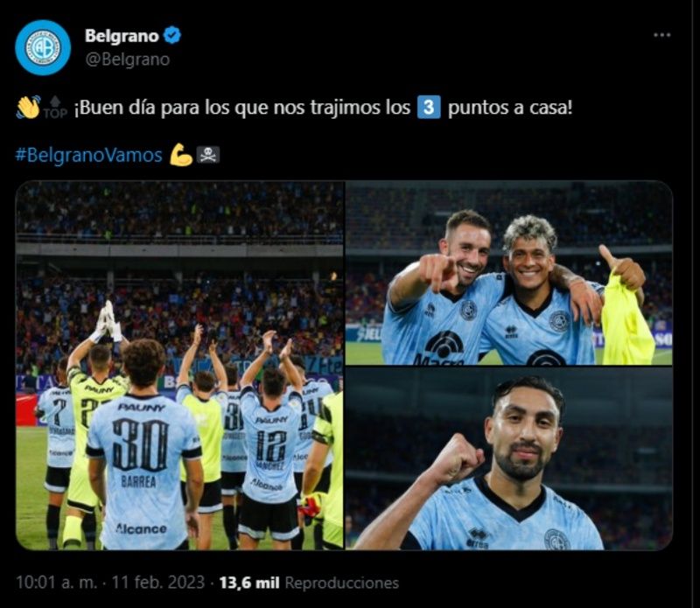700x608 pixels.
Task: Open the @Belgrano handle link
Action: pos(127,59)
